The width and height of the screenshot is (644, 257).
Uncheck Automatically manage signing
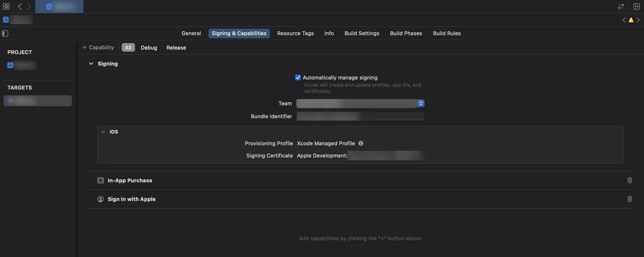[x=298, y=77]
